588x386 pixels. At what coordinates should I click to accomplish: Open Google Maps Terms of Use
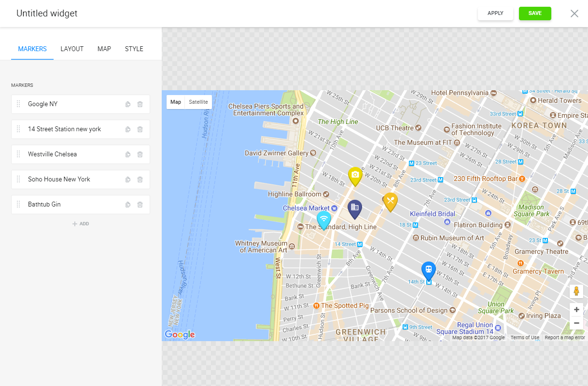coord(525,338)
